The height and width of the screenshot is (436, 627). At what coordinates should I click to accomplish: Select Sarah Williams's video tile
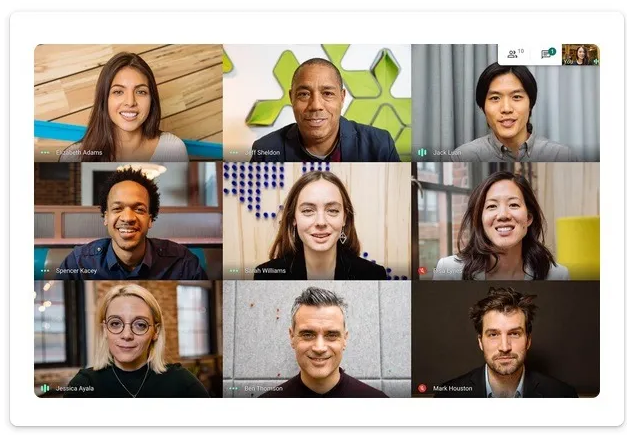click(x=317, y=221)
